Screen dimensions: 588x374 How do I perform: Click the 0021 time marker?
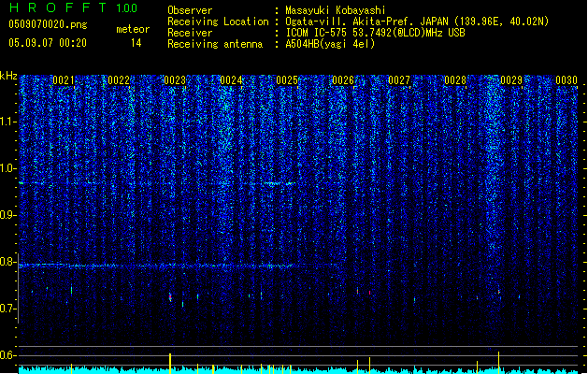click(63, 80)
